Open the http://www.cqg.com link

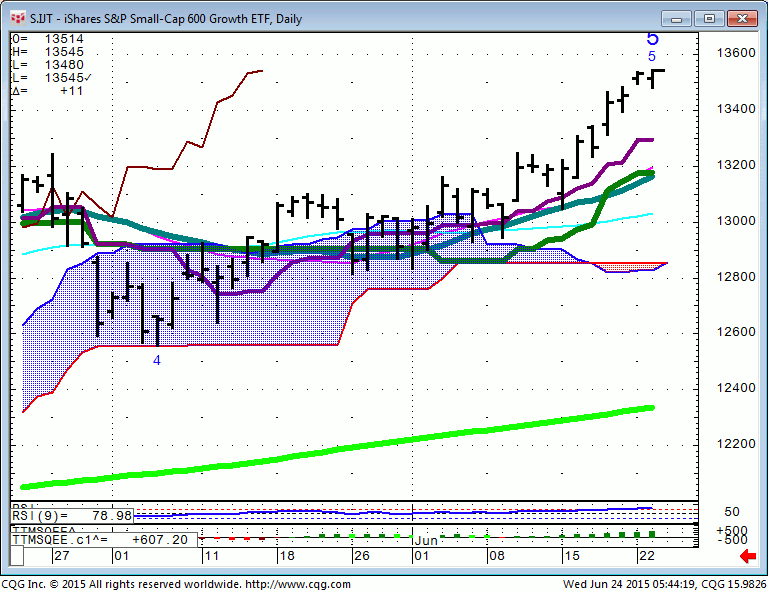pyautogui.click(x=298, y=584)
